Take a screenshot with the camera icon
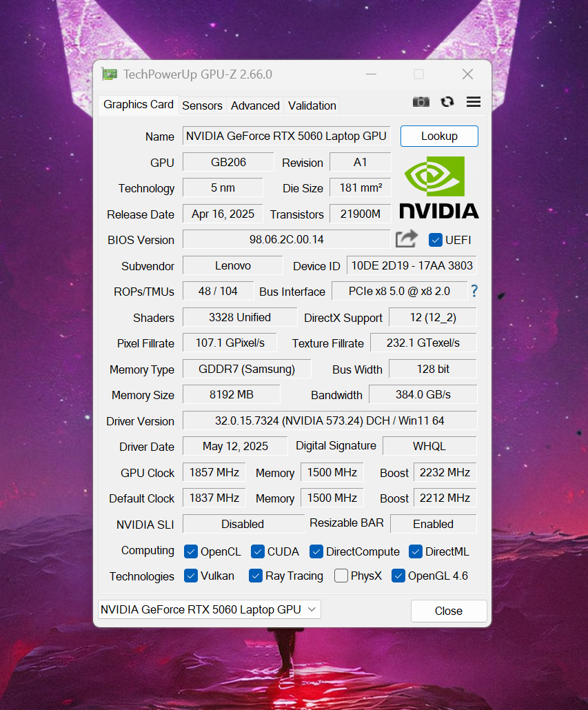Viewport: 588px width, 710px height. click(421, 102)
